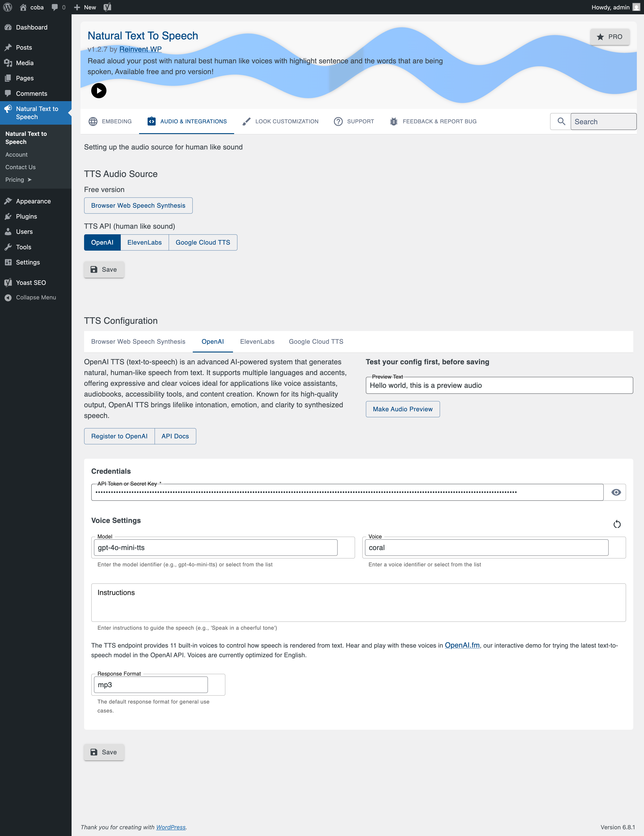Follow the WordPress footer link
This screenshot has width=644, height=836.
tap(171, 827)
